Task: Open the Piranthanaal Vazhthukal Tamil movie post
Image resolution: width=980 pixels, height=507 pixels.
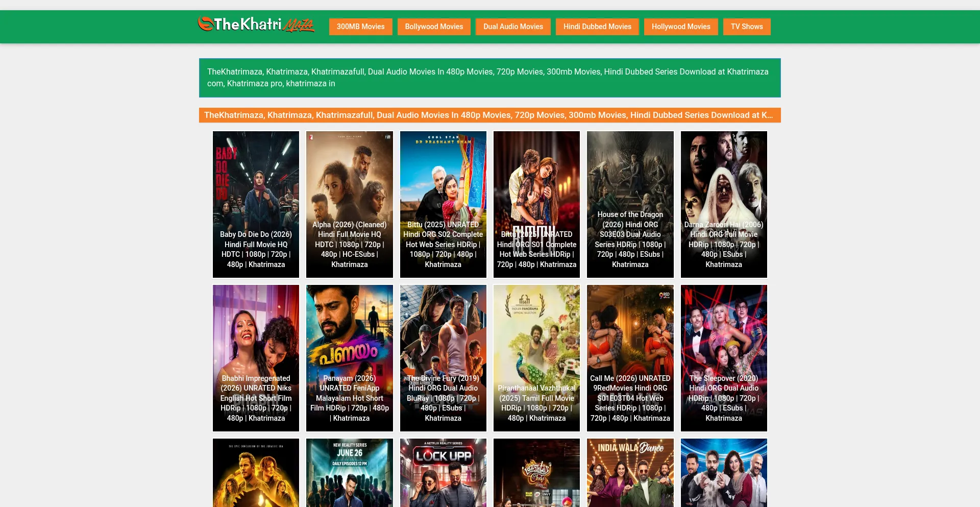Action: click(x=537, y=358)
